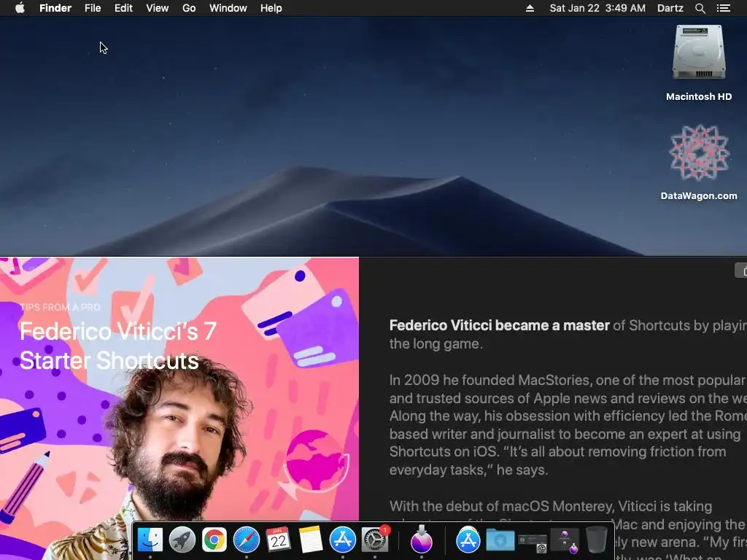Open the Dartz user menu
Screen dimensions: 747x560
tap(670, 8)
